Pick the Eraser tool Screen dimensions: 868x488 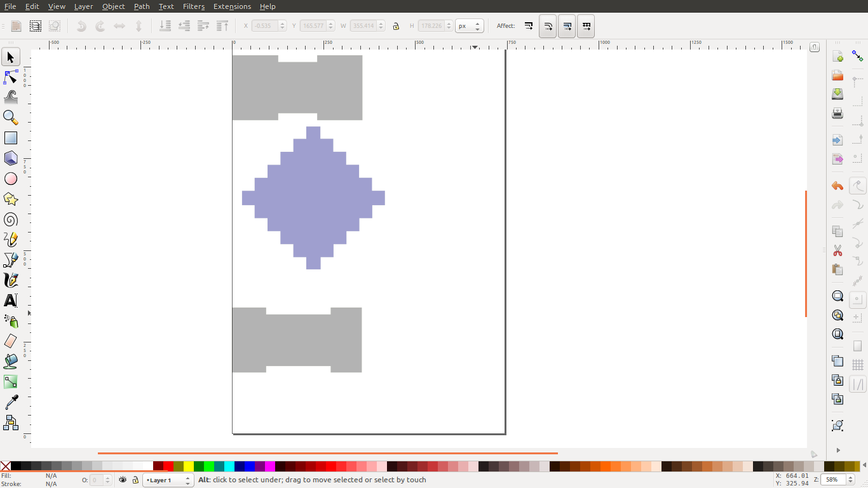coord(11,341)
